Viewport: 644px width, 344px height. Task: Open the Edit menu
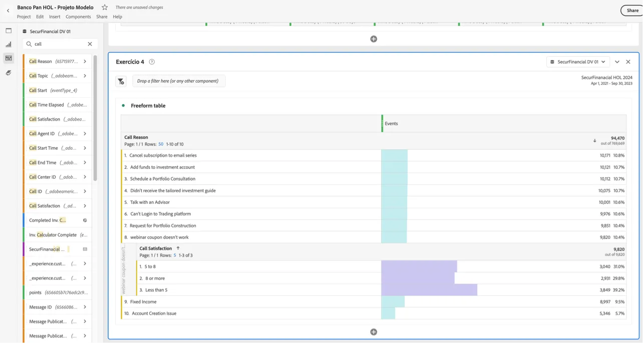(40, 17)
